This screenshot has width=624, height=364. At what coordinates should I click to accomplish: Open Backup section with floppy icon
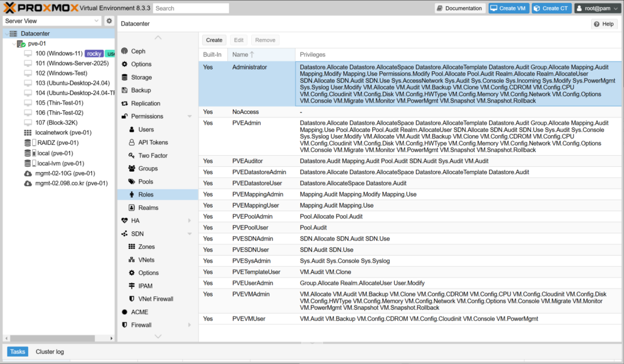pos(140,90)
